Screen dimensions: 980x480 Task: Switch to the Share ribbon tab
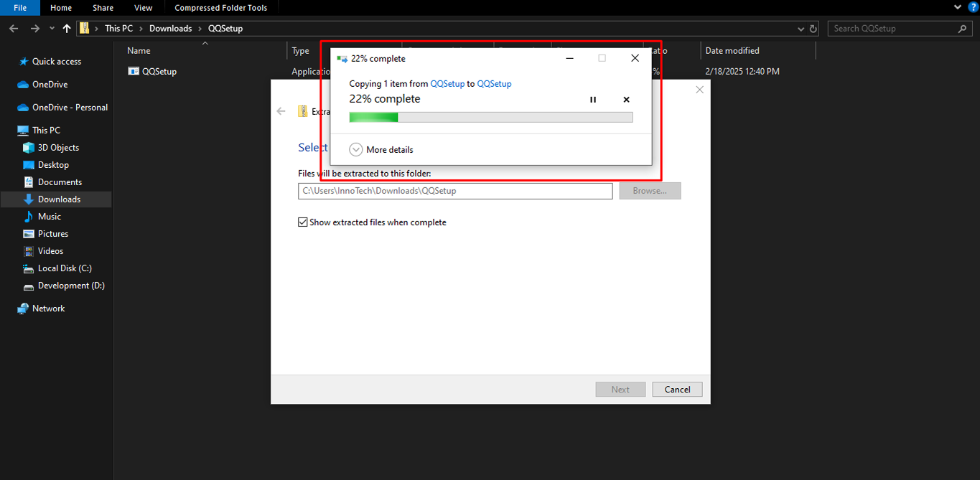coord(103,8)
